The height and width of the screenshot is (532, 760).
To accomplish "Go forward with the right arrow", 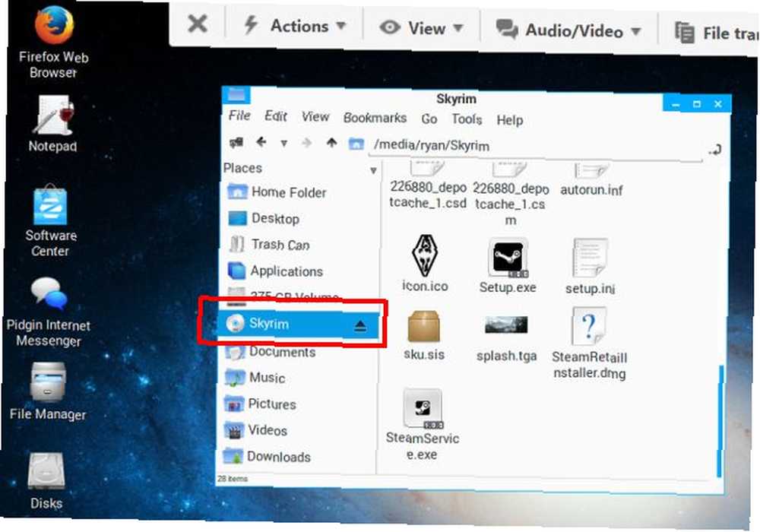I will point(306,143).
